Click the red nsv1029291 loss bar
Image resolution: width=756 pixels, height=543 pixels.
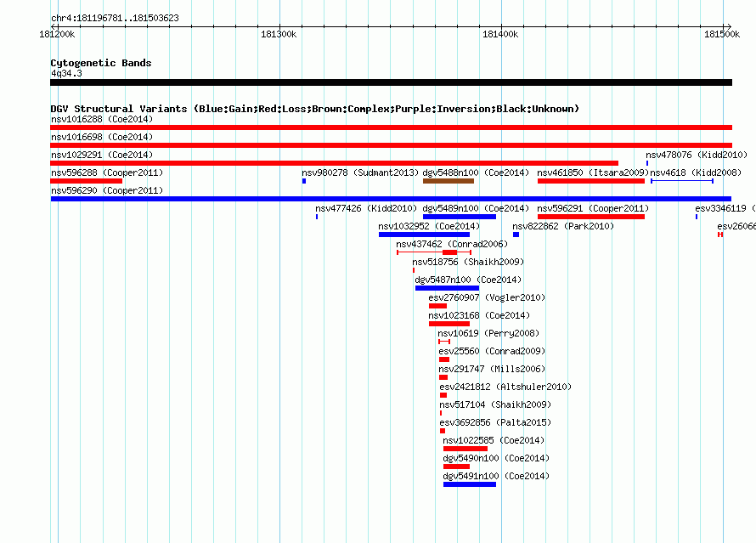pyautogui.click(x=334, y=163)
